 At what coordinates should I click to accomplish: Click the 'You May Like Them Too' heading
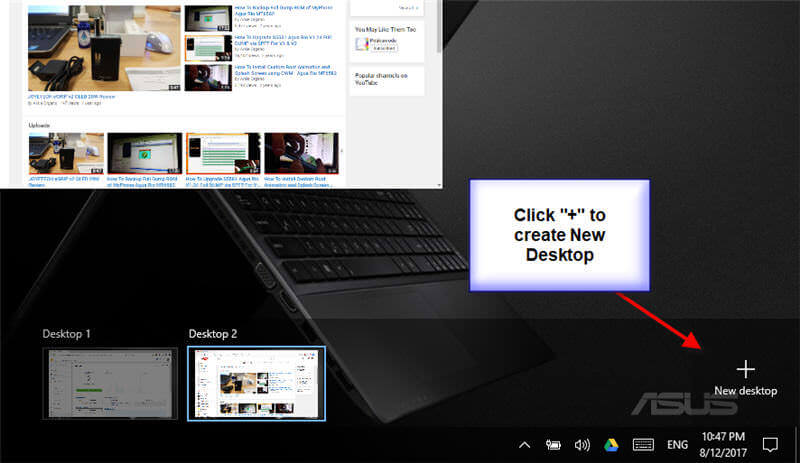(x=385, y=30)
